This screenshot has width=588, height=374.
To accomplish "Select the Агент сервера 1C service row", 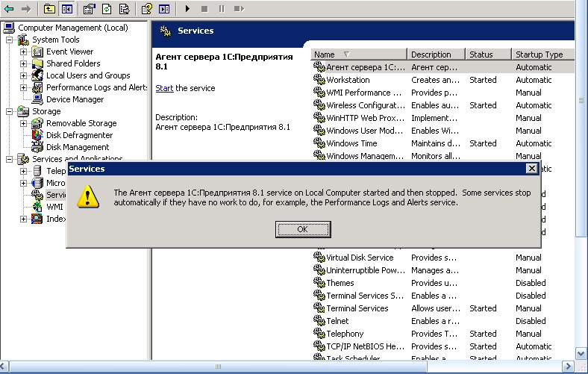I will click(443, 67).
